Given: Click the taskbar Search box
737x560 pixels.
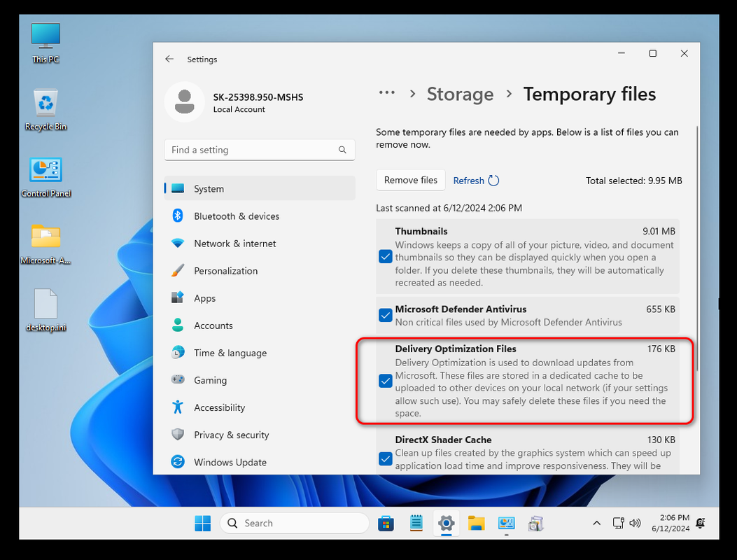Looking at the screenshot, I should pos(295,524).
